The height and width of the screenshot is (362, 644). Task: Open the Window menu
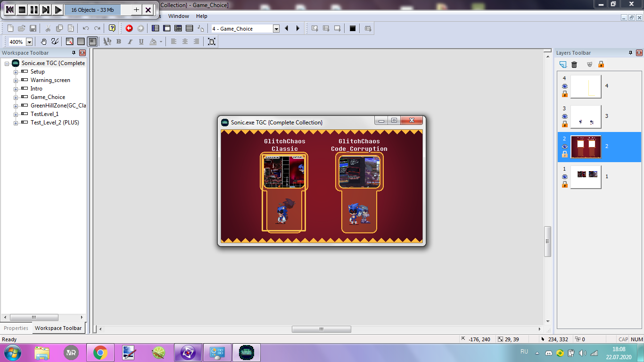[179, 16]
